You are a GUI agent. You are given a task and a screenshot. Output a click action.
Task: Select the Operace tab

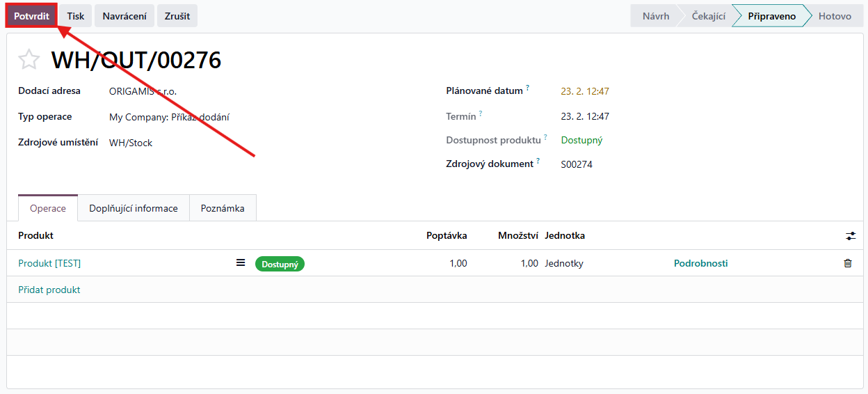tap(48, 208)
